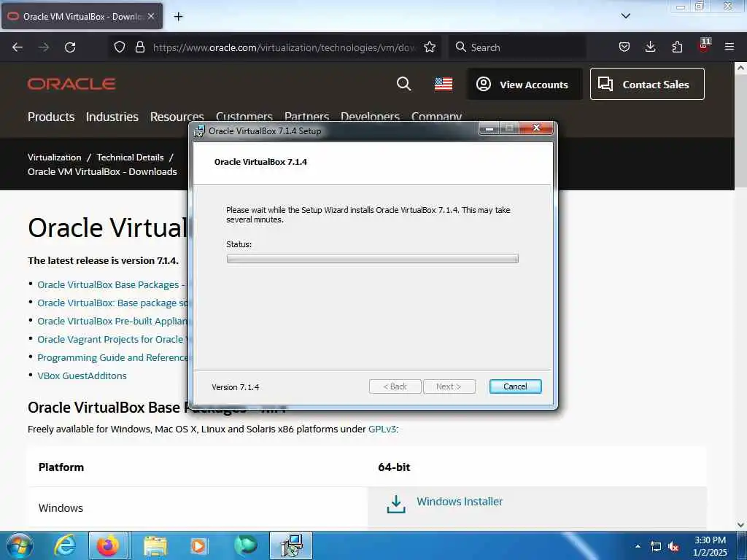
Task: Open the Company menu
Action: click(436, 116)
